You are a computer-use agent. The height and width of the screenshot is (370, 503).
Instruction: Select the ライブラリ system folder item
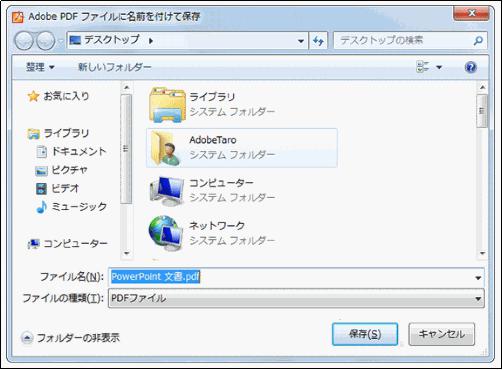(x=242, y=105)
